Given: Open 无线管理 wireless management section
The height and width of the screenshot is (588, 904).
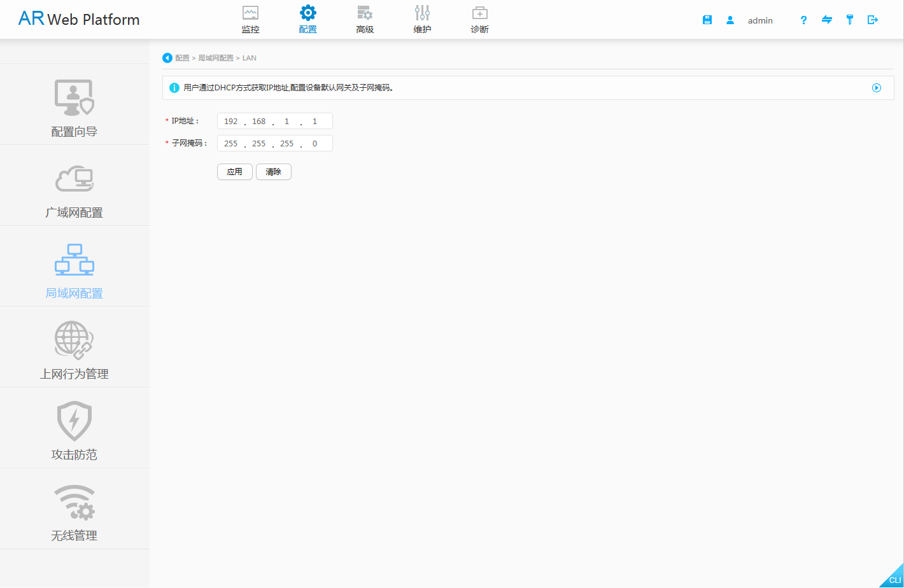Looking at the screenshot, I should (74, 509).
